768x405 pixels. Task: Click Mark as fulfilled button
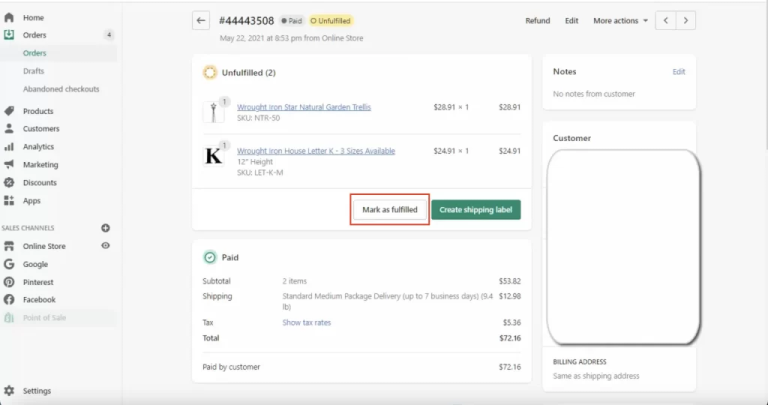pyautogui.click(x=390, y=210)
